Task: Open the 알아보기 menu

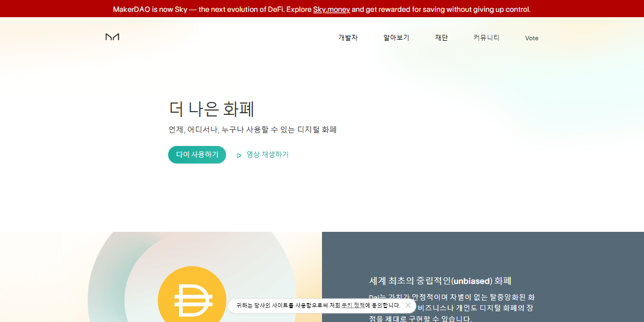Action: click(396, 38)
